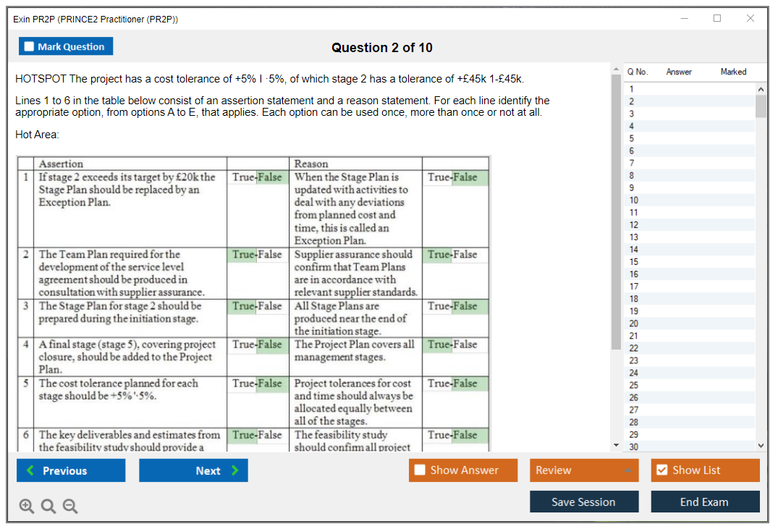Click the zoom in magnifier icon

(26, 507)
